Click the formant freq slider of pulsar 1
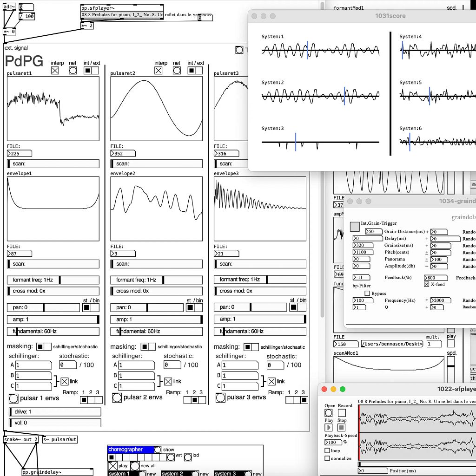The height and width of the screenshot is (476, 476). (x=53, y=280)
